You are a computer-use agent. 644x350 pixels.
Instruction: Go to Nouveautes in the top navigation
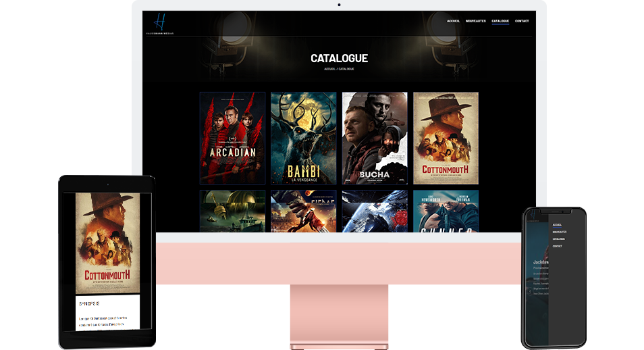(475, 21)
